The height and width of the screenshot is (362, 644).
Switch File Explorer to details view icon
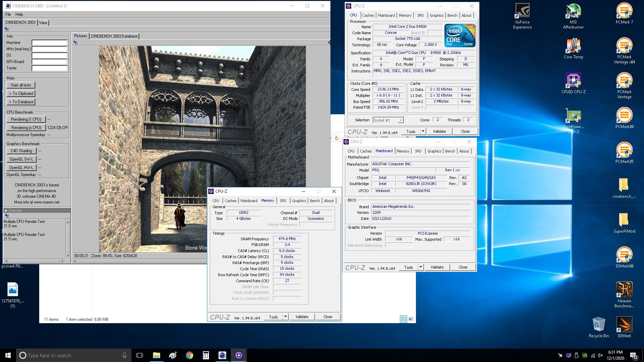click(404, 319)
